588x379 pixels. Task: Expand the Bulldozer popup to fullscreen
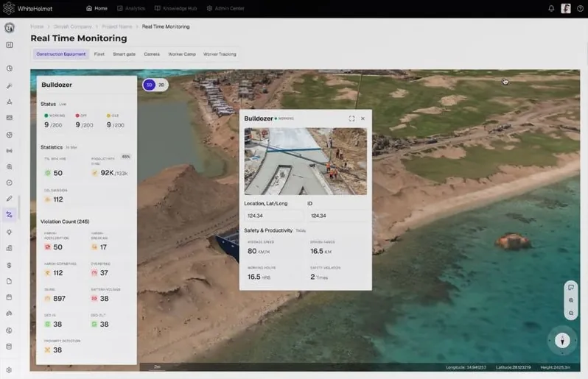[351, 118]
